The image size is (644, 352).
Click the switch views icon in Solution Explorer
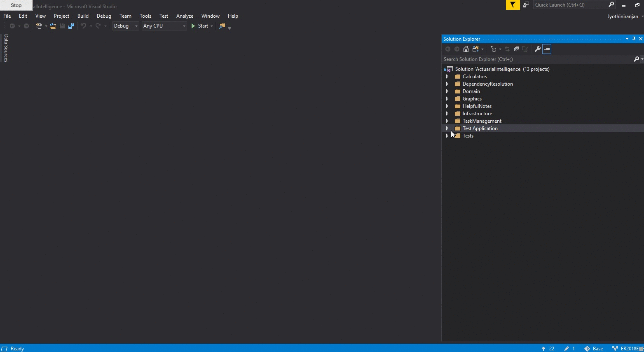[x=475, y=49]
